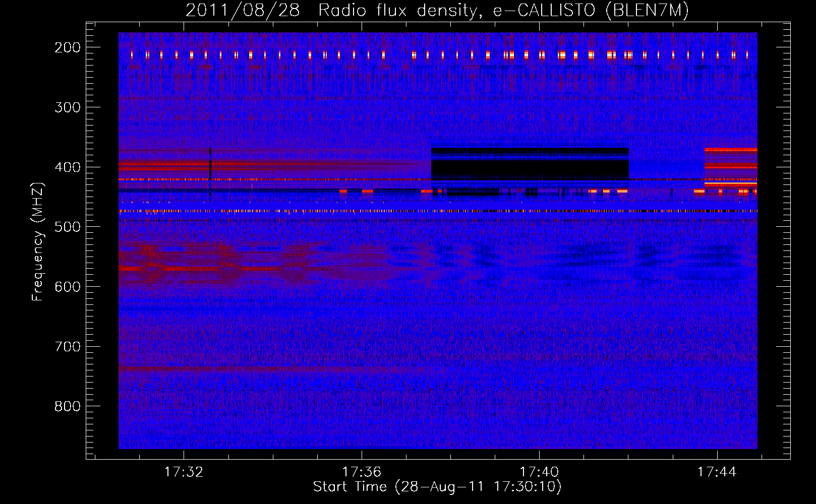The image size is (816, 504).
Task: Click the 'Frequency (MHZ)' axis label
Action: tap(38, 241)
